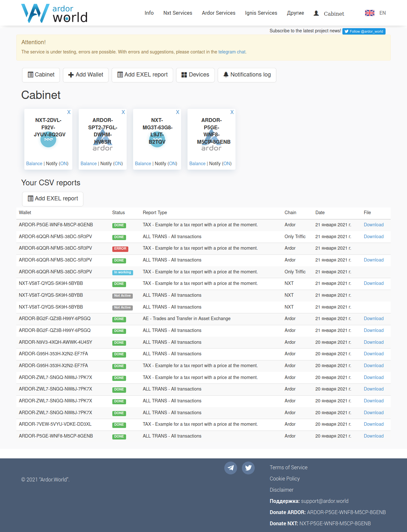Click the Donate ARDOR address

[347, 512]
